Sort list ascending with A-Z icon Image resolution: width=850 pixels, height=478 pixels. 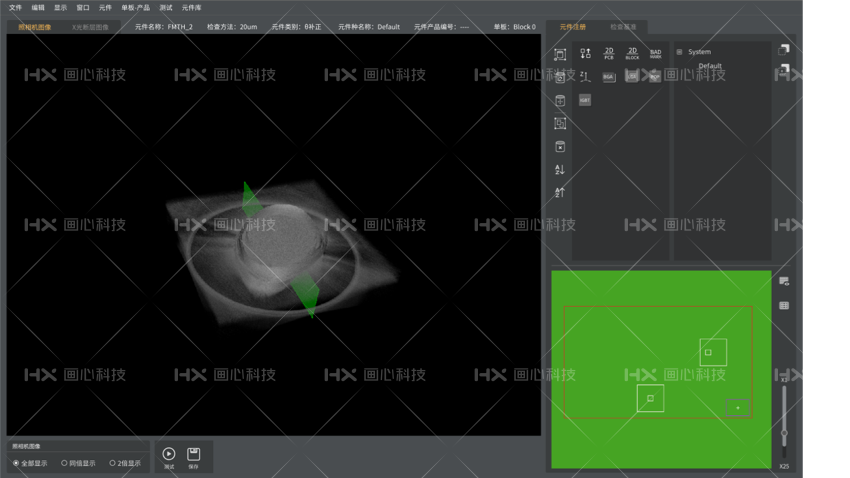(560, 169)
